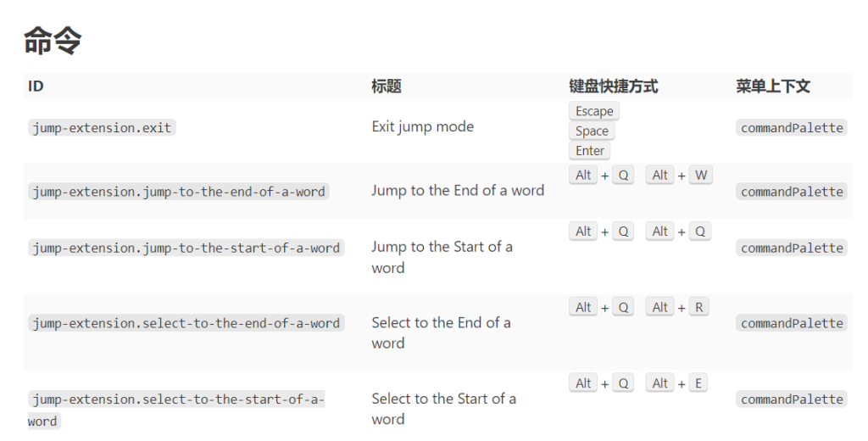Click the 命令 heading

(x=53, y=40)
